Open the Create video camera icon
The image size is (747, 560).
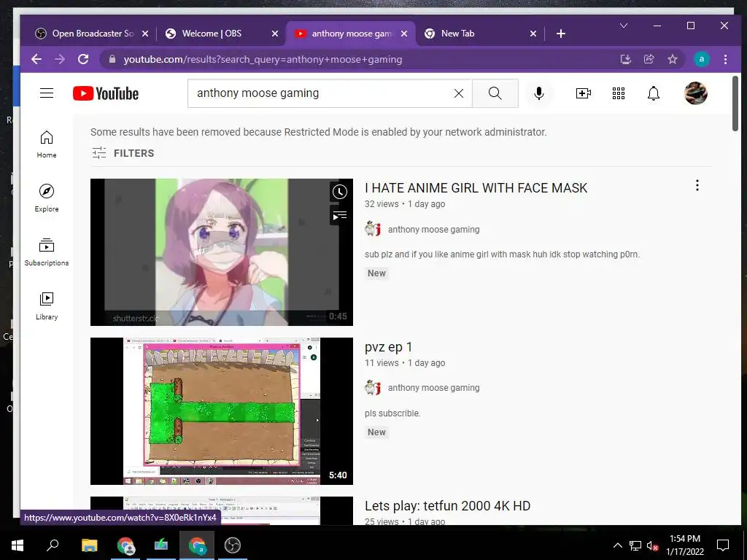(x=583, y=93)
